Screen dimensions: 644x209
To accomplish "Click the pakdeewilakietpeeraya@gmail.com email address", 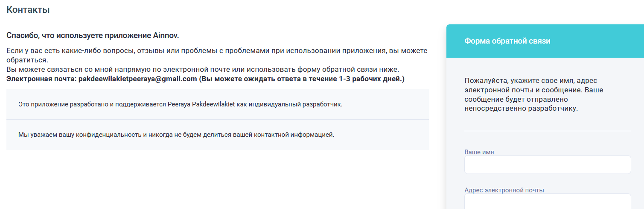I will click(138, 79).
